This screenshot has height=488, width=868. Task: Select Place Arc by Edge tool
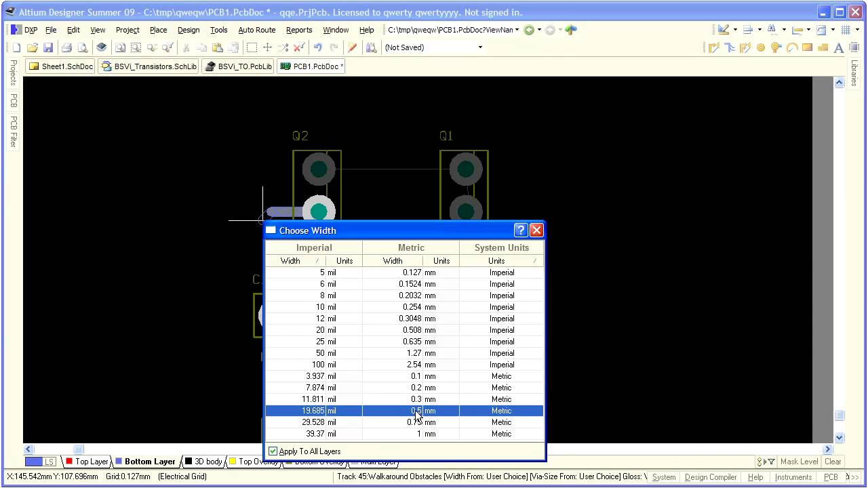click(792, 47)
